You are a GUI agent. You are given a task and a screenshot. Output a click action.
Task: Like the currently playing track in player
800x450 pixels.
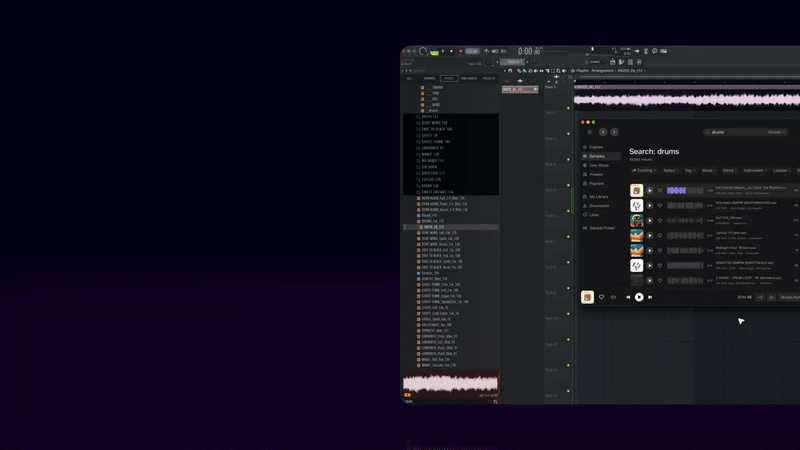[x=602, y=297]
